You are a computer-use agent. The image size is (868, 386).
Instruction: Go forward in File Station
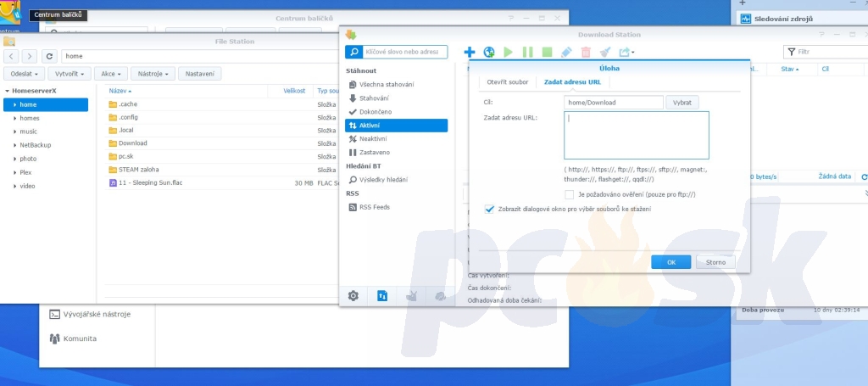(30, 56)
